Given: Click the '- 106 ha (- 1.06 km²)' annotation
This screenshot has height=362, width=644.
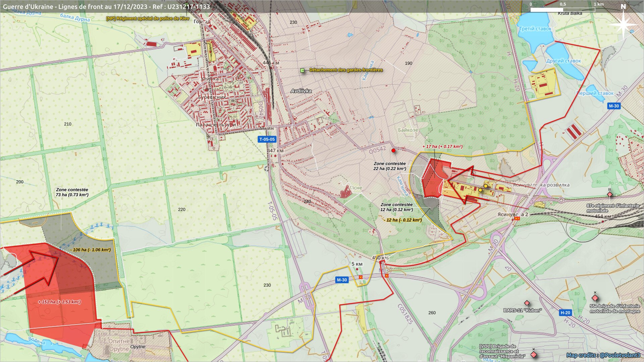Looking at the screenshot, I should click(x=91, y=250).
